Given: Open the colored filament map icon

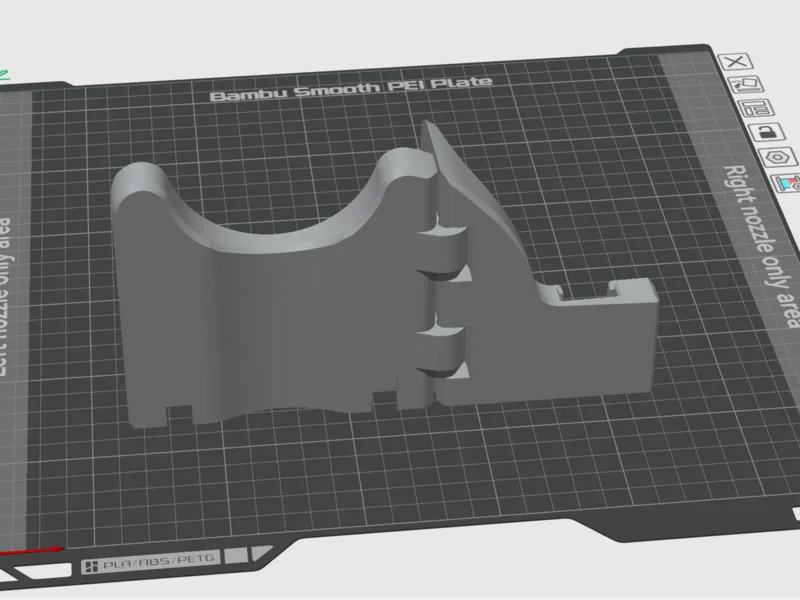Looking at the screenshot, I should (787, 183).
